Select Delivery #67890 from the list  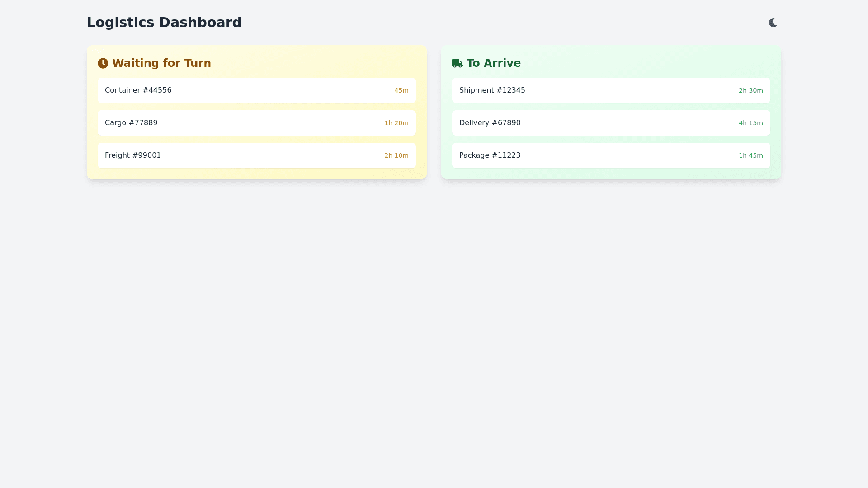click(x=611, y=122)
